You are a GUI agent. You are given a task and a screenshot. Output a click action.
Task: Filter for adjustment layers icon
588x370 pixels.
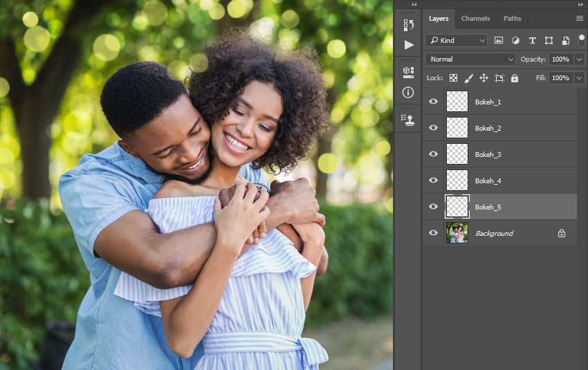[515, 41]
